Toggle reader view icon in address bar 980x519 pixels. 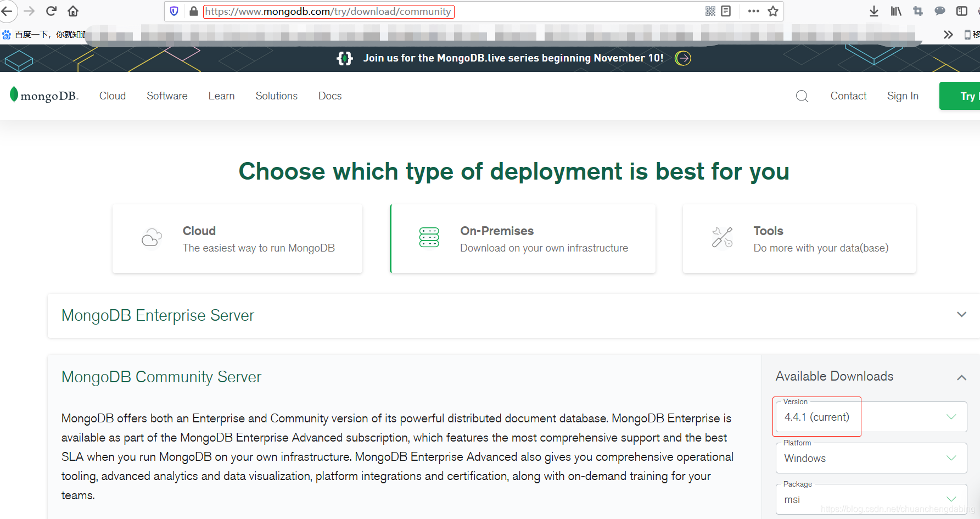tap(726, 11)
